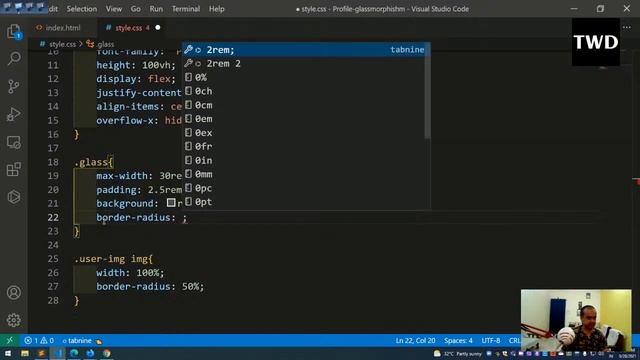Open File Explorer from the taskbar
Viewport: 640px width, 360px height.
point(24,353)
